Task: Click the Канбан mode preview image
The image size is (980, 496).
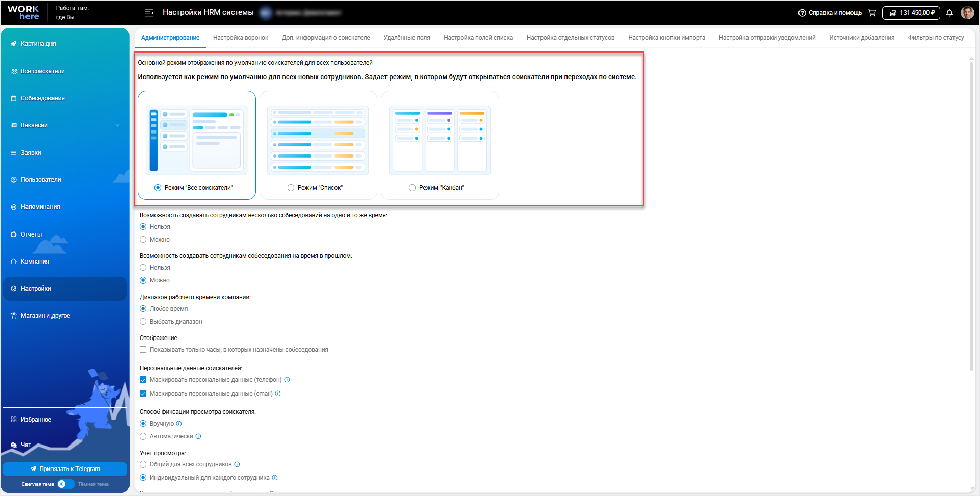Action: [440, 140]
